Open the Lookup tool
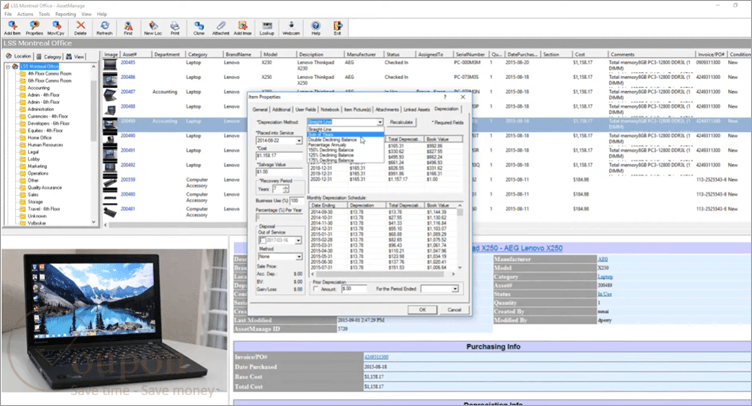Image resolution: width=752 pixels, height=406 pixels. click(267, 28)
